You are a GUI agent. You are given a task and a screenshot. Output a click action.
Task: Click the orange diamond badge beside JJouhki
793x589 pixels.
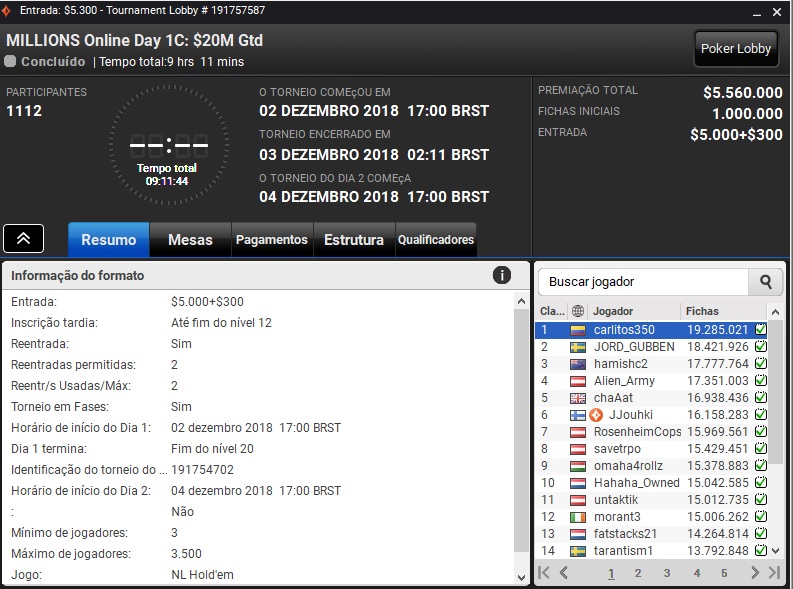point(596,415)
